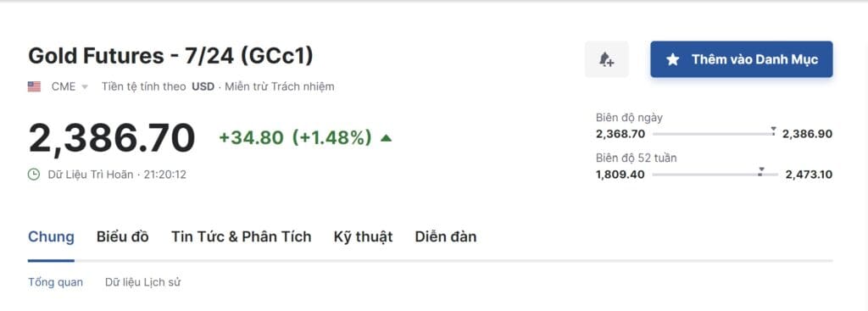Click the green up-arrow price change icon
This screenshot has width=868, height=311.
386,138
